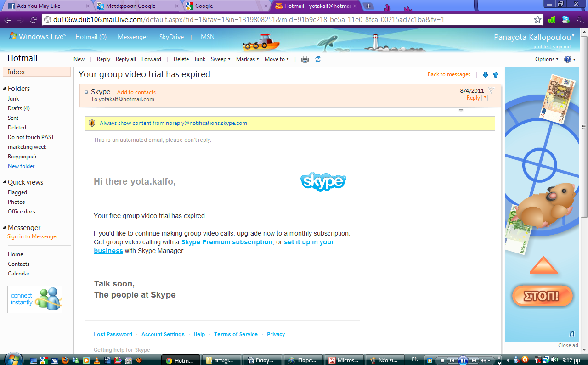Stop playback in taskbar media player

(441, 360)
